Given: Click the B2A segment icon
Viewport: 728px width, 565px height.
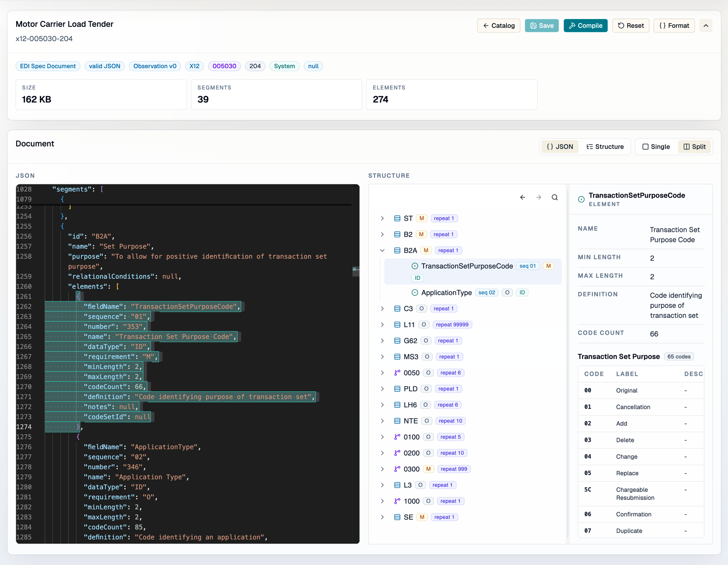Looking at the screenshot, I should coord(397,250).
